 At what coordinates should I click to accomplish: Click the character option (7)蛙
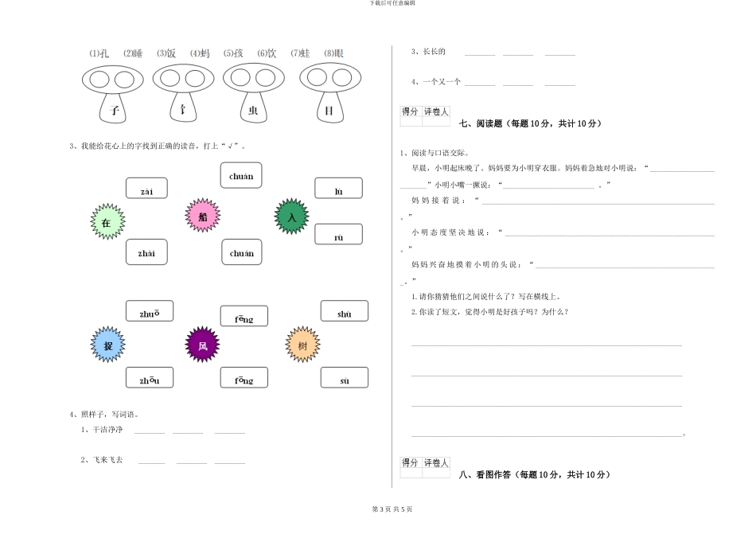point(300,53)
